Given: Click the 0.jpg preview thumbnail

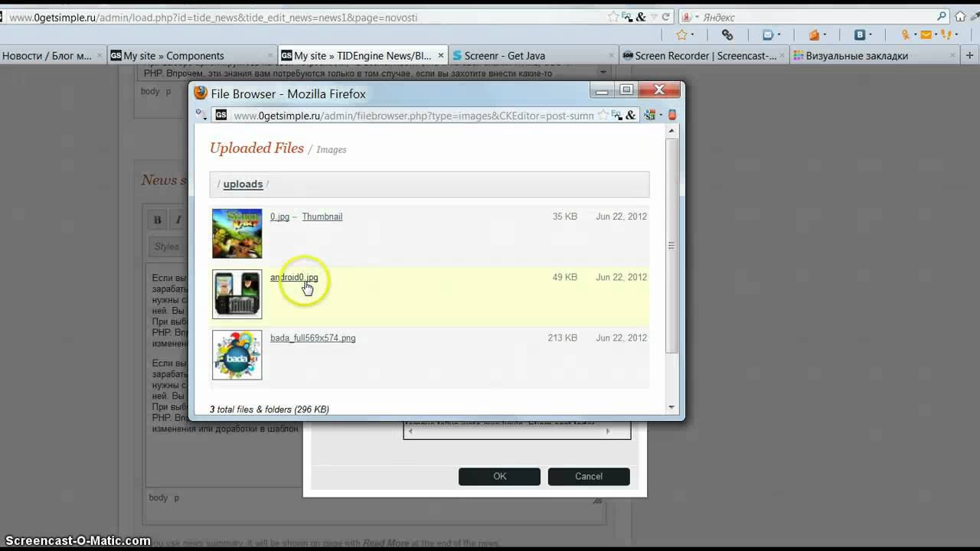Looking at the screenshot, I should click(237, 233).
